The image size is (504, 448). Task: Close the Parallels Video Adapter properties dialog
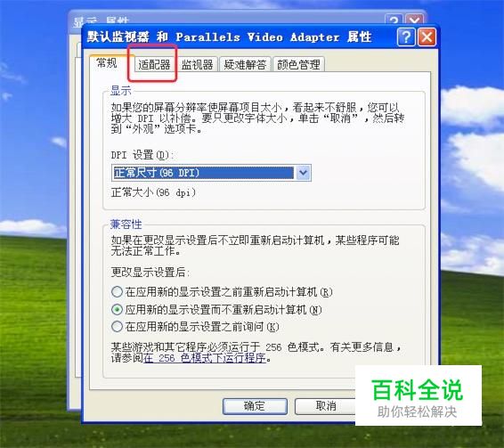(x=427, y=37)
